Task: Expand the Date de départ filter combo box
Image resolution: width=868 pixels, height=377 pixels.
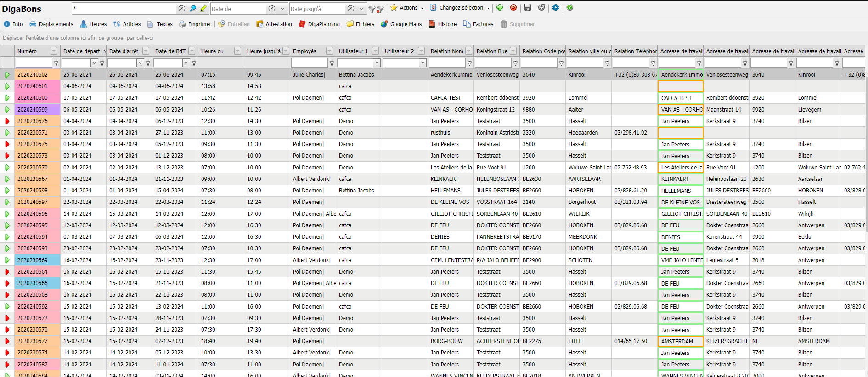Action: (94, 63)
